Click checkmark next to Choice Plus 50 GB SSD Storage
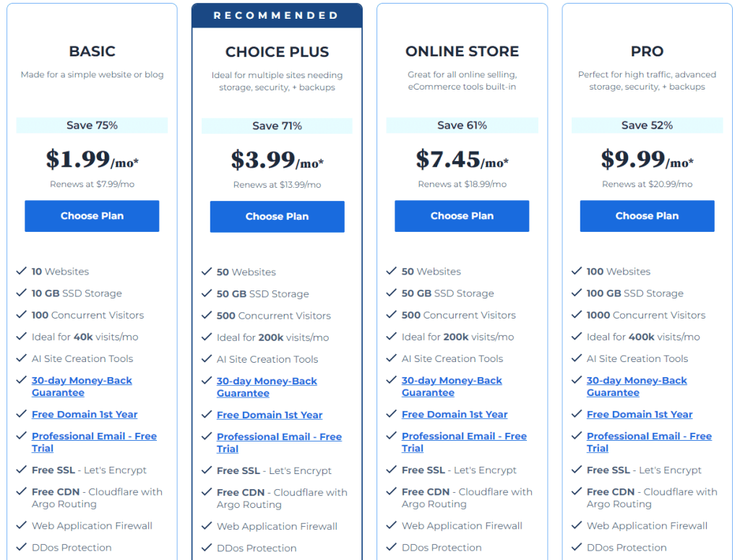The height and width of the screenshot is (560, 740). tap(207, 294)
